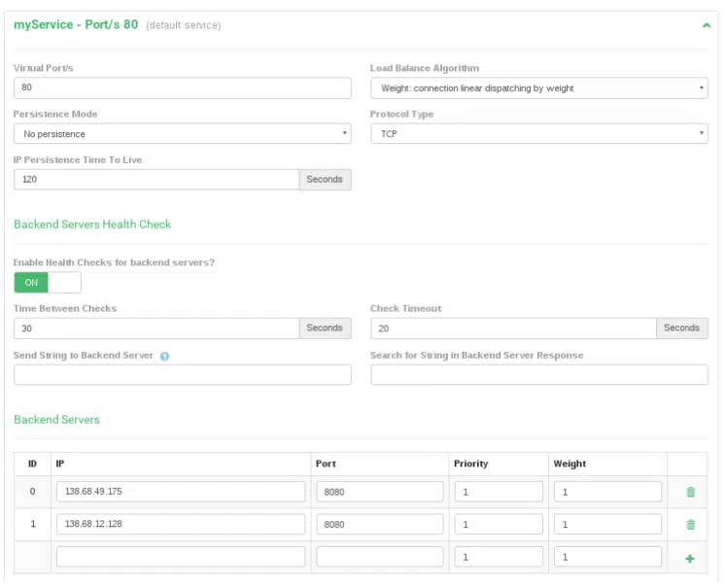Collapse the myService panel with chevron
This screenshot has height=588, width=726.
click(707, 25)
